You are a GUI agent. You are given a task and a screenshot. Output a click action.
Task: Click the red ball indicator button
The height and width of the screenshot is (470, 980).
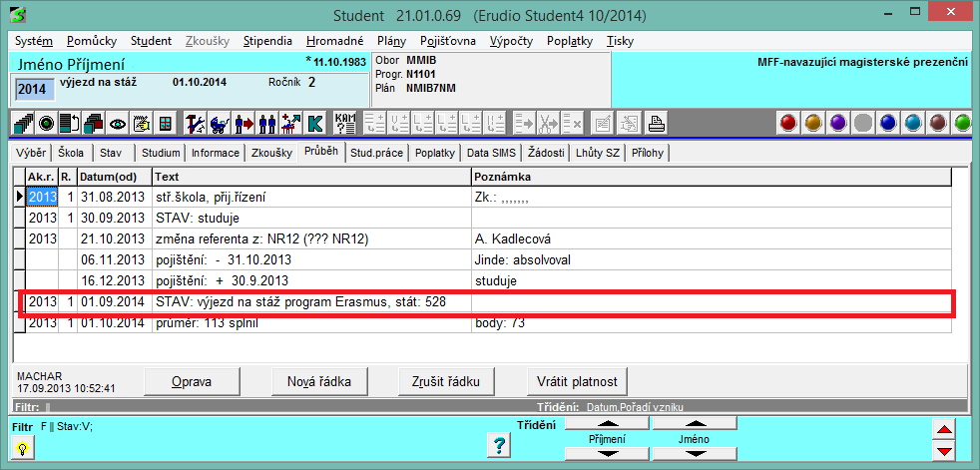coord(788,124)
